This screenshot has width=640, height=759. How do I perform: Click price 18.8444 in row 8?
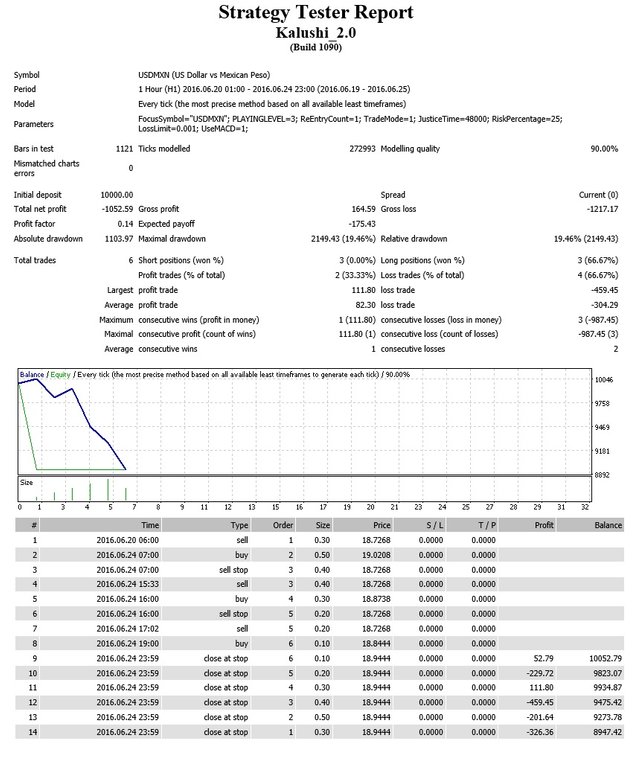point(376,644)
